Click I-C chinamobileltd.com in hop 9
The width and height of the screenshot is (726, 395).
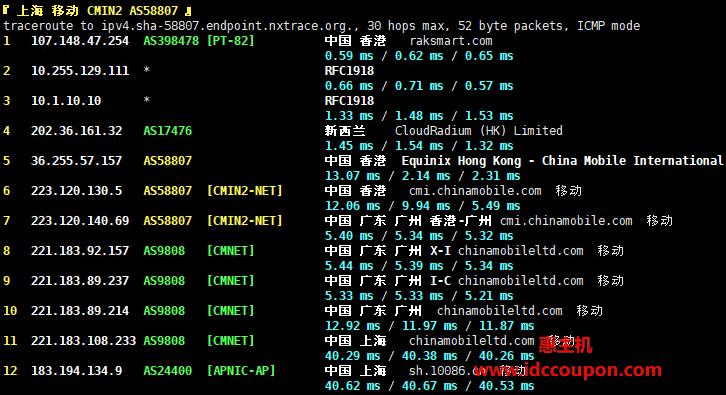[x=507, y=281]
